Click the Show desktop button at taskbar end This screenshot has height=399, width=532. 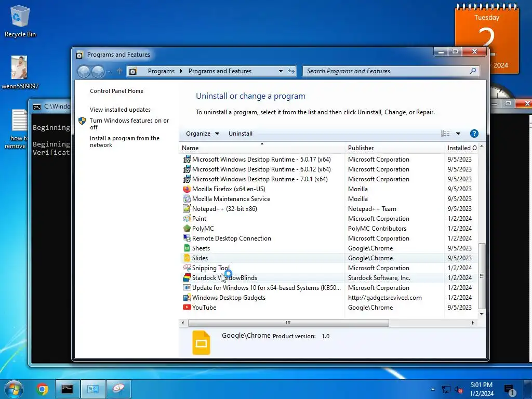528,389
